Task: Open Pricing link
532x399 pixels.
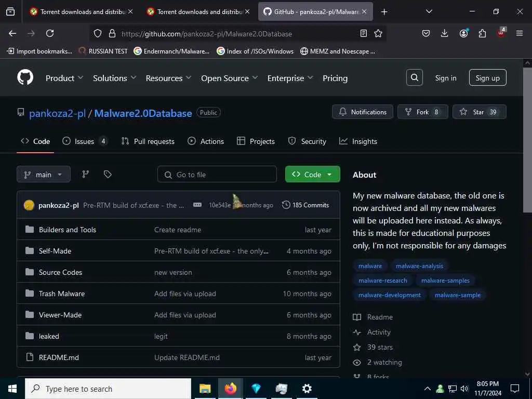Action: click(x=335, y=78)
